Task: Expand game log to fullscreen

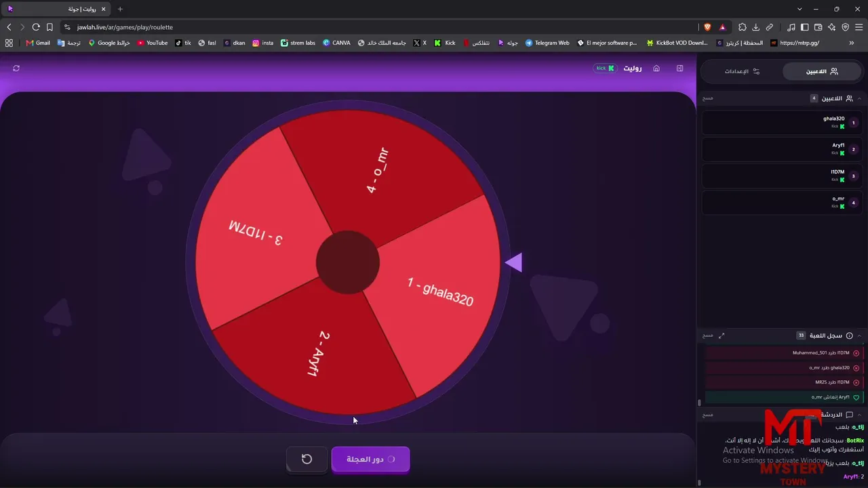Action: click(722, 335)
